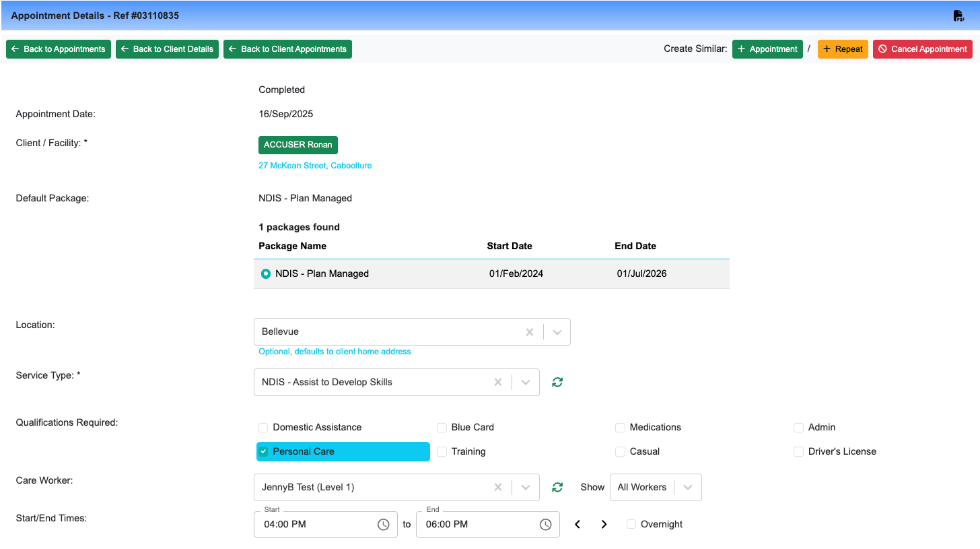Screen dimensions: 980x549
Task: Tick the Blue Card qualification
Action: point(442,427)
